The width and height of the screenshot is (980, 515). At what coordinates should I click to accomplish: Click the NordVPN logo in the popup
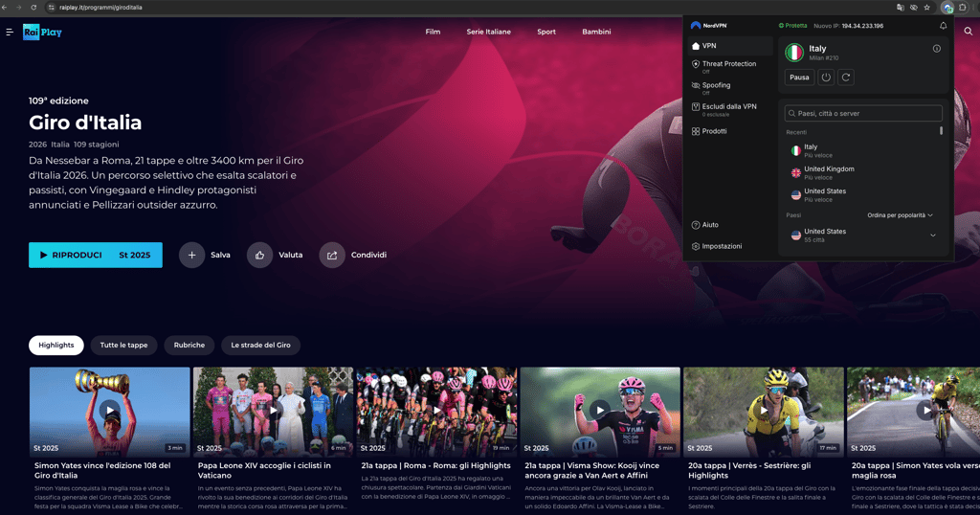(x=709, y=26)
